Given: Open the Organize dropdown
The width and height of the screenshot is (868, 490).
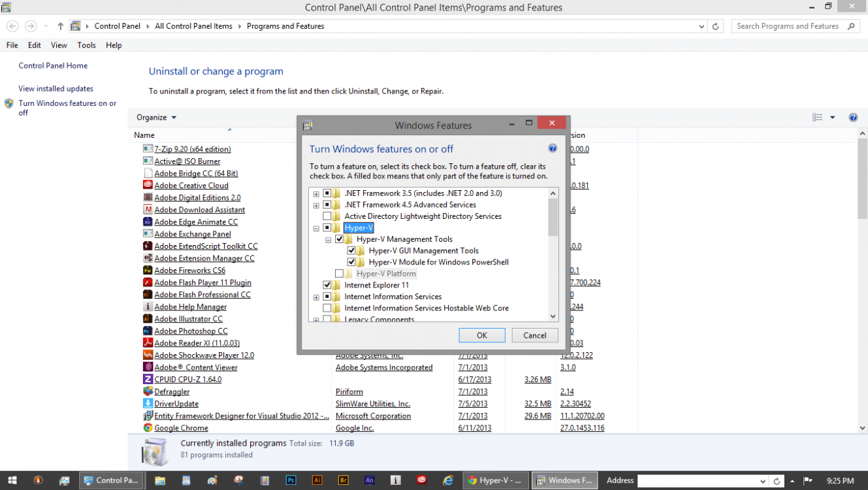Looking at the screenshot, I should [156, 118].
